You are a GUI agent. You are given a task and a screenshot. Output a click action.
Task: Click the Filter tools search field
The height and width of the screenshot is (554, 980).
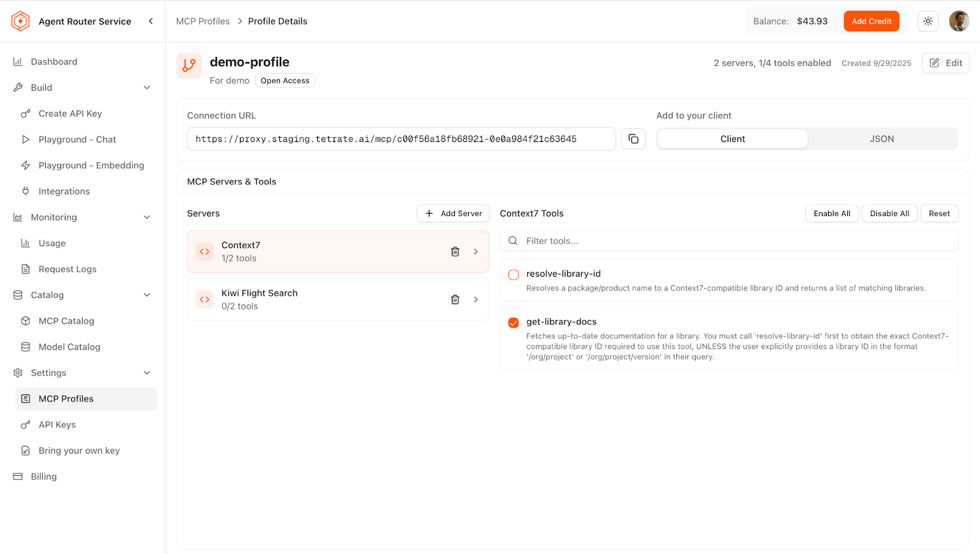pos(735,241)
